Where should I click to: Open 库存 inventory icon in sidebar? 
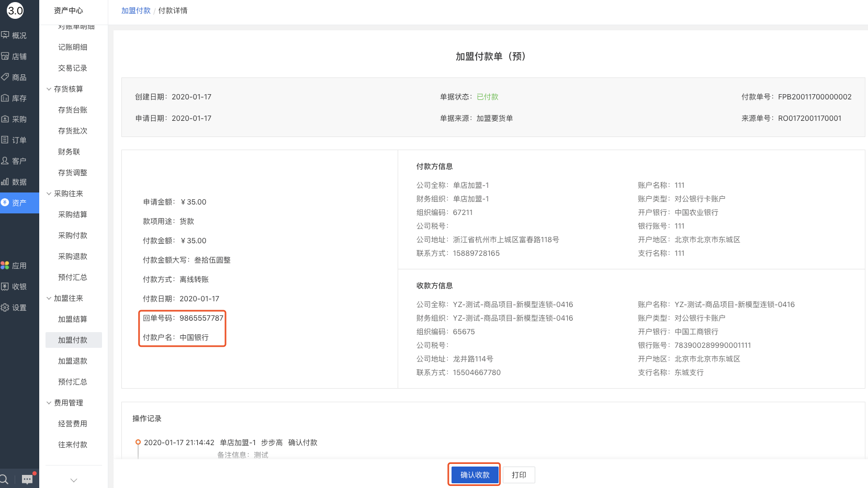pyautogui.click(x=5, y=98)
